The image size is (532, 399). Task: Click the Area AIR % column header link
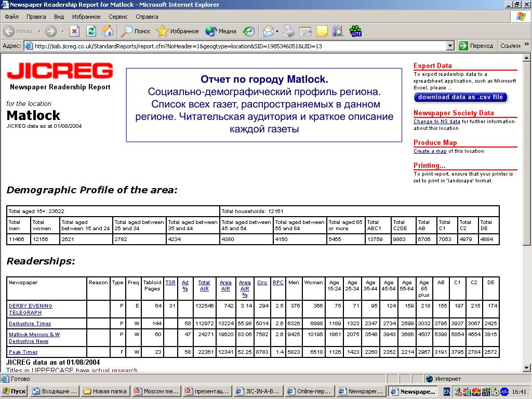[x=245, y=289]
